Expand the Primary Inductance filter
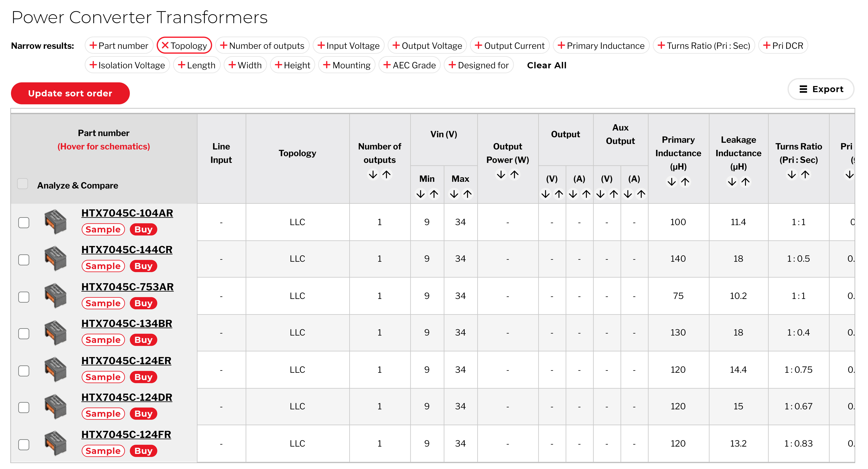The height and width of the screenshot is (469, 868). tap(601, 45)
